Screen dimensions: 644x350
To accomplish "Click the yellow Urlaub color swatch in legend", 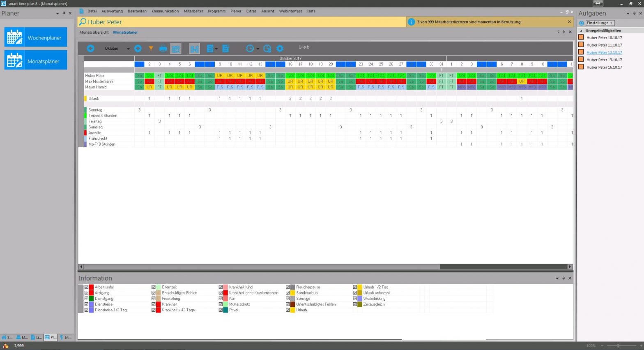I will pyautogui.click(x=293, y=310).
